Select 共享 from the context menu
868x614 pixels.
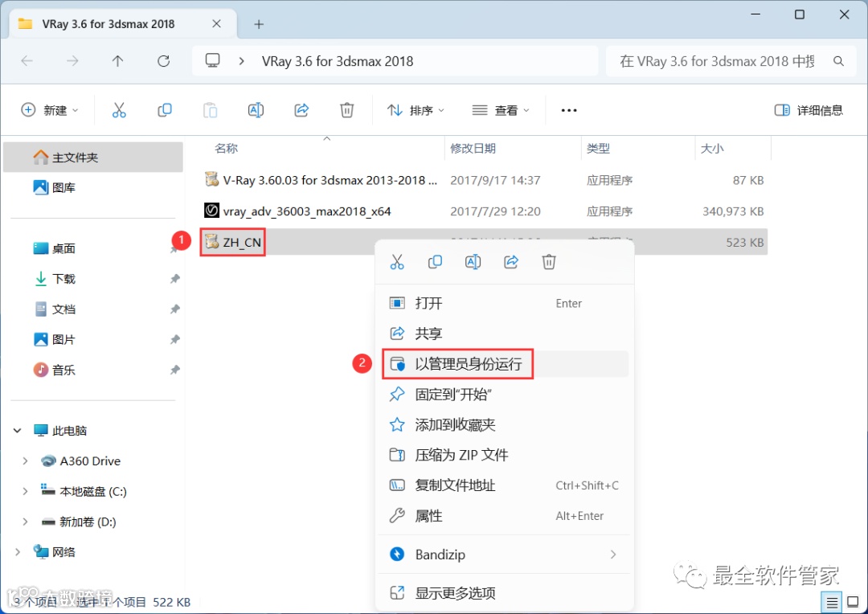tap(504, 334)
